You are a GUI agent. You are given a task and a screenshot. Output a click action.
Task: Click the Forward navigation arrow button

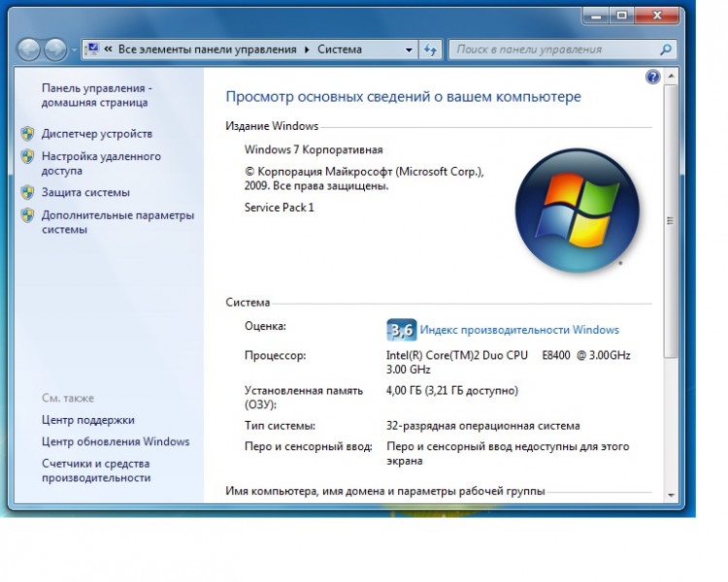55,49
